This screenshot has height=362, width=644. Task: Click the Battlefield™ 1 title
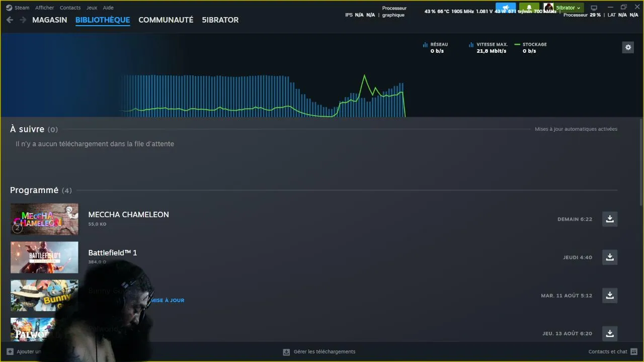(113, 253)
